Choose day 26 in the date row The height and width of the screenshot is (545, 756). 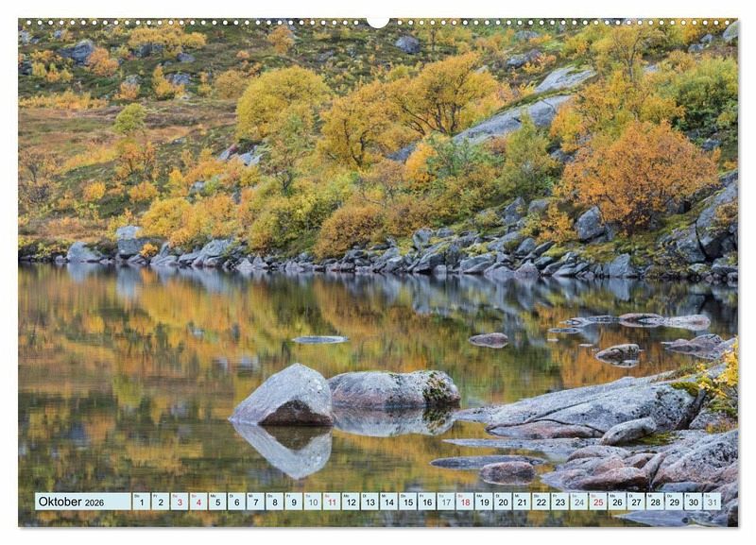coord(617,502)
